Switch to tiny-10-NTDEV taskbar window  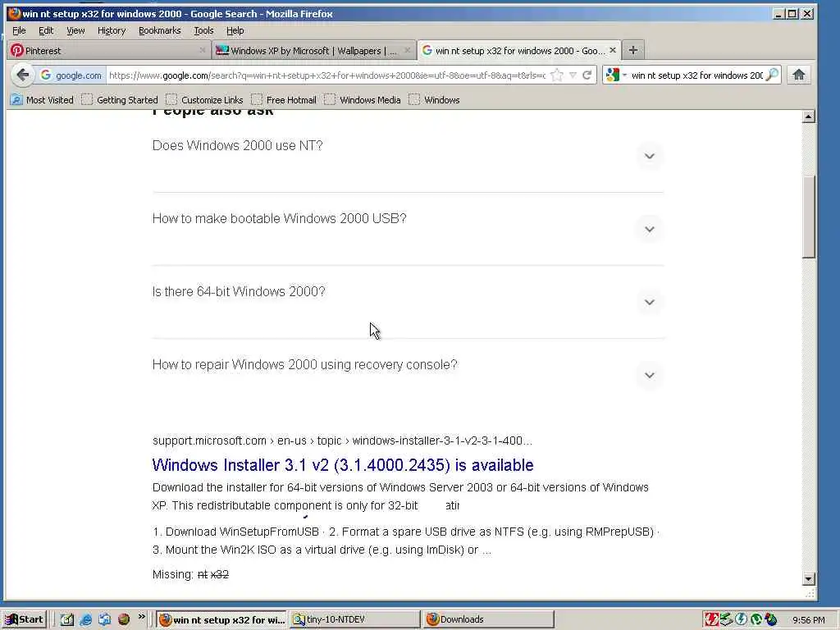[354, 620]
